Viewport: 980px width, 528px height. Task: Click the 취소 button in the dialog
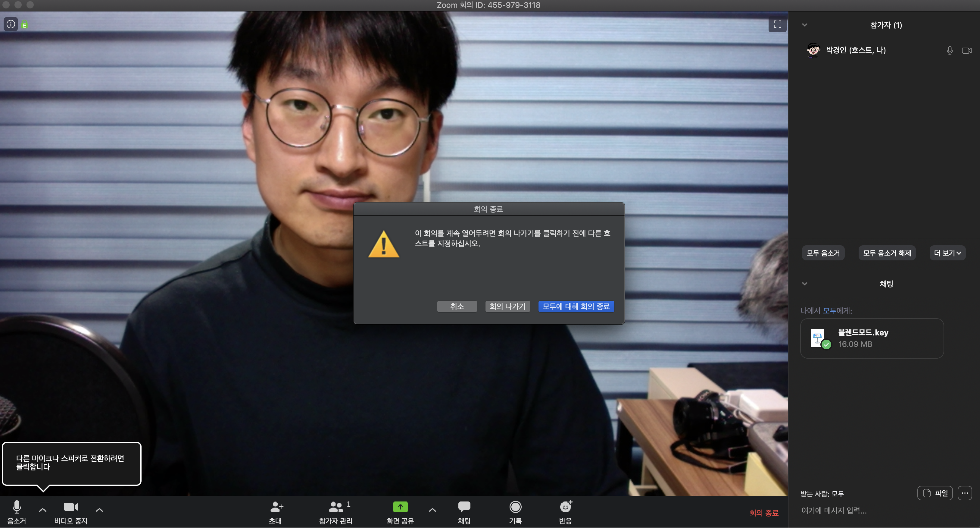[457, 306]
